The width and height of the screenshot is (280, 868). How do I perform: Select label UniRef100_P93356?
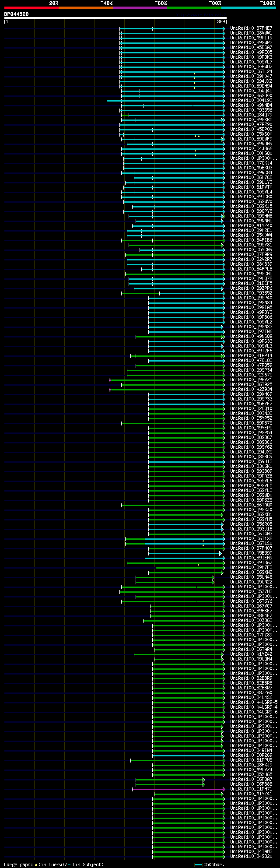251,110
